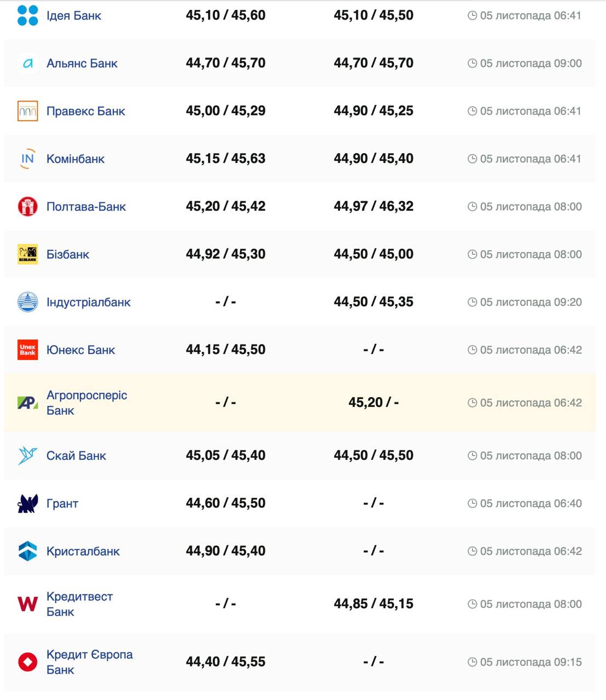Click the clock icon in Альянс Банк row
The image size is (606, 700).
pyautogui.click(x=472, y=63)
